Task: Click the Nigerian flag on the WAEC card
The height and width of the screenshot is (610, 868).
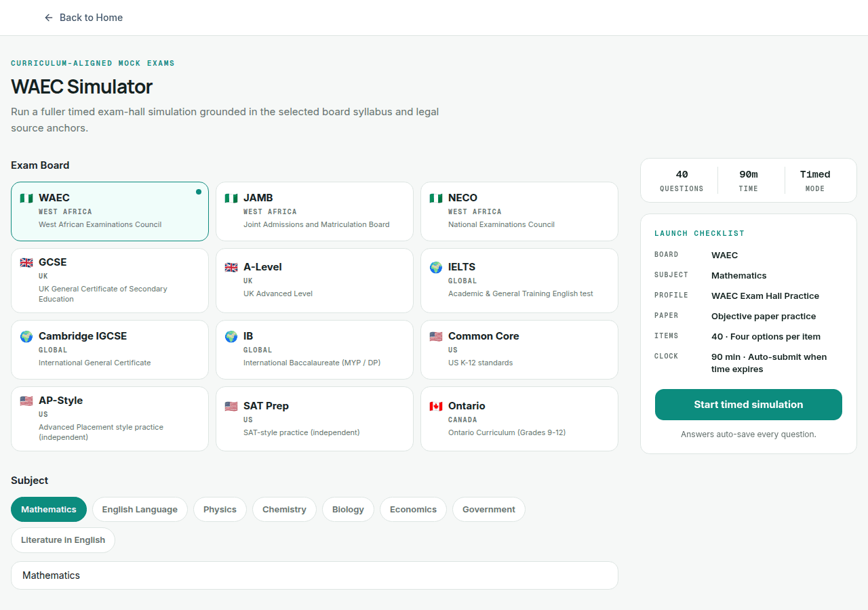Action: click(x=26, y=198)
